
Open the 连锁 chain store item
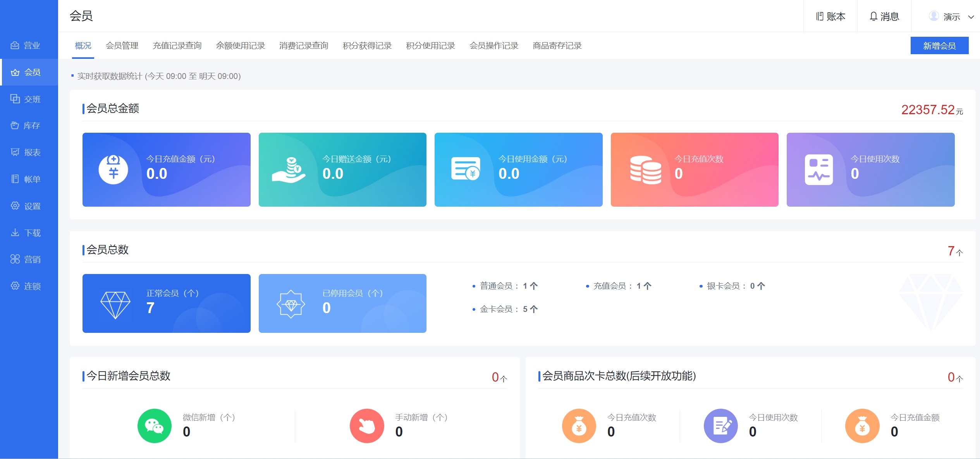point(26,286)
